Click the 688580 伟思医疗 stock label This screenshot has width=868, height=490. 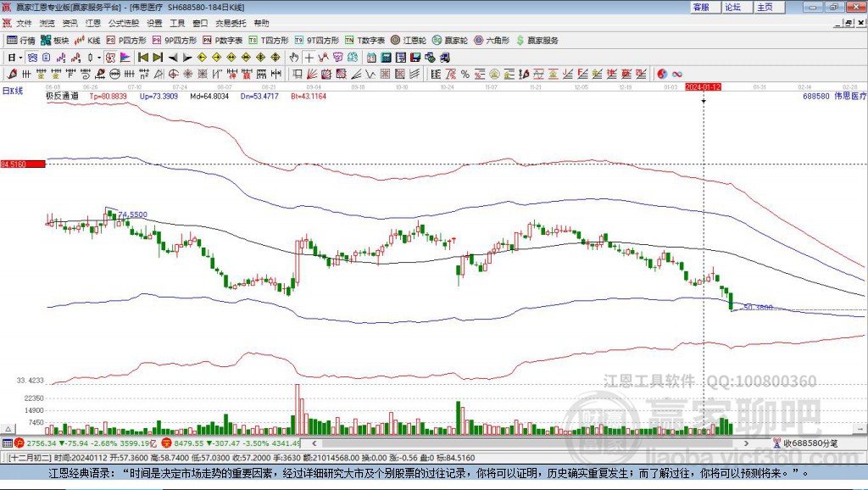pos(835,96)
